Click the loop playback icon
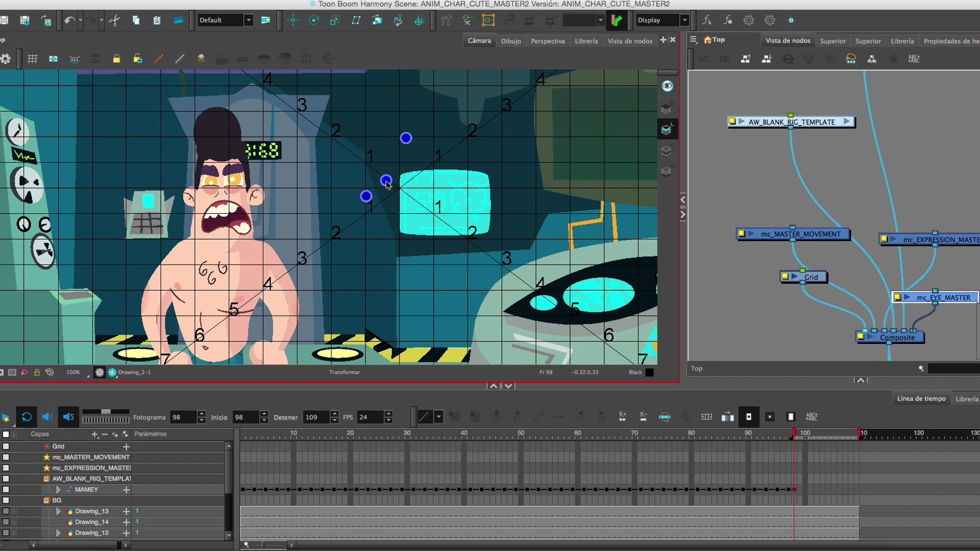 click(x=27, y=417)
